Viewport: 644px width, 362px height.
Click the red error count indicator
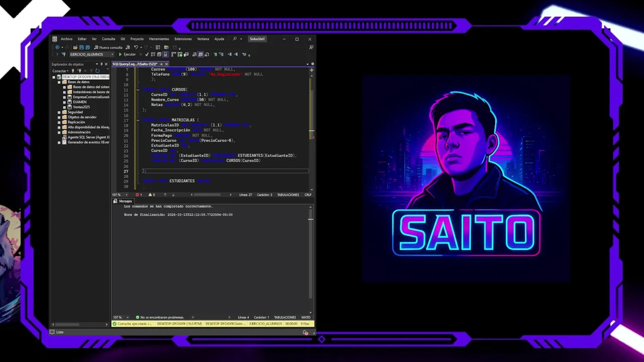coord(139,195)
